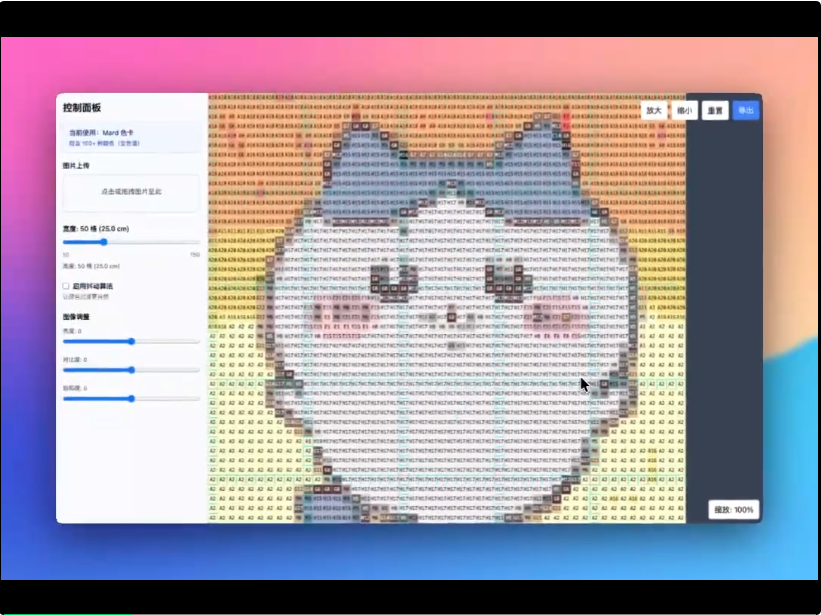The height and width of the screenshot is (615, 821).
Task: Click the contrast 对比度 slider handle
Action: (132, 370)
